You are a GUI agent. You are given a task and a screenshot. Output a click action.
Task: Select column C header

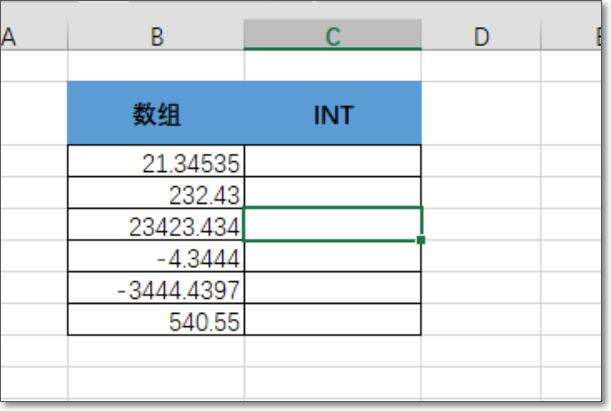pos(332,35)
